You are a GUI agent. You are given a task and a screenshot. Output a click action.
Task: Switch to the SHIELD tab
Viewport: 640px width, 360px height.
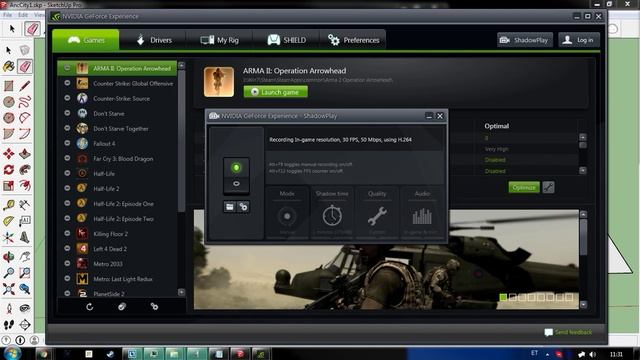pos(287,40)
